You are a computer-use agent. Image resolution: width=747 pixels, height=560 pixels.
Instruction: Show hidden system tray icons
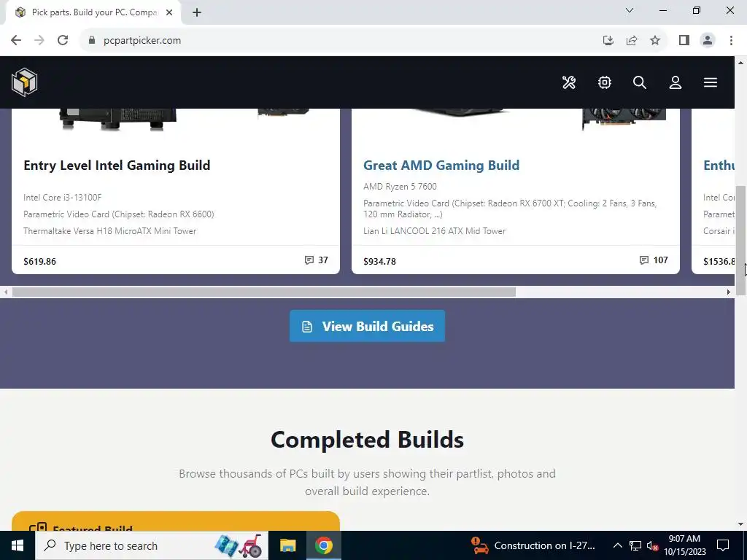[617, 545]
